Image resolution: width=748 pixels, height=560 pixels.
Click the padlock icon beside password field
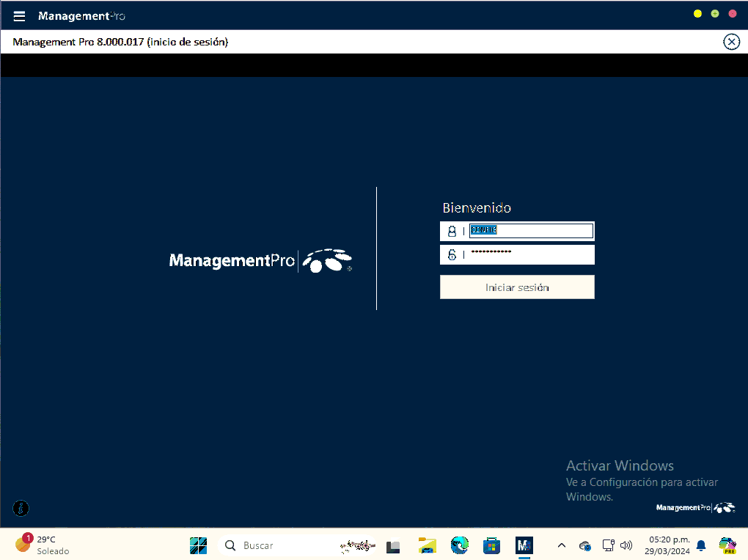coord(452,254)
